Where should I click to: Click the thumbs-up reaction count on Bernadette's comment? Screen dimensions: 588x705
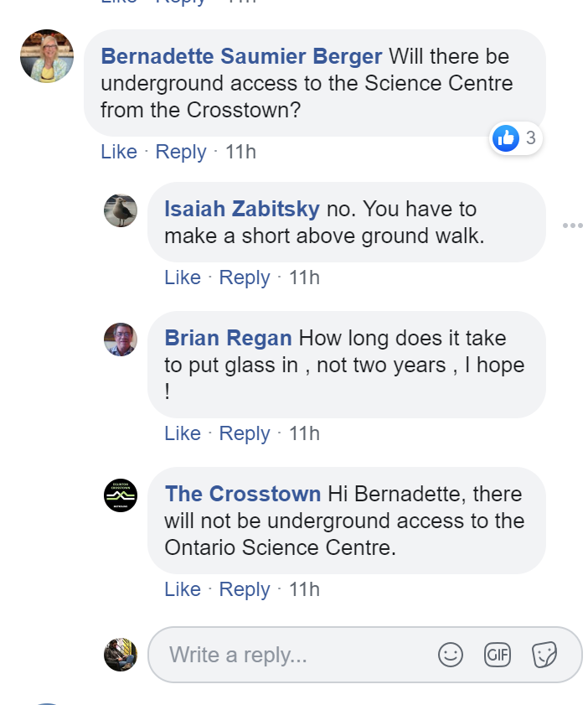coord(517,138)
